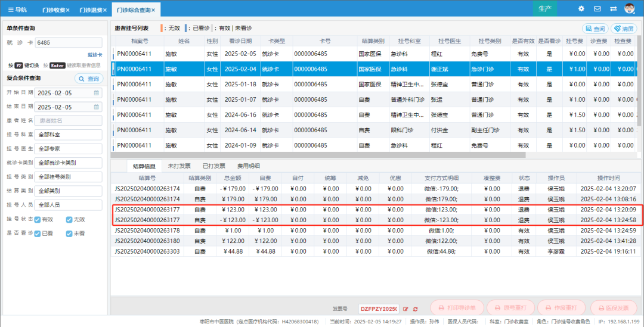Open the 挂号科室 dropdown
The height and width of the screenshot is (327, 644).
point(67,135)
